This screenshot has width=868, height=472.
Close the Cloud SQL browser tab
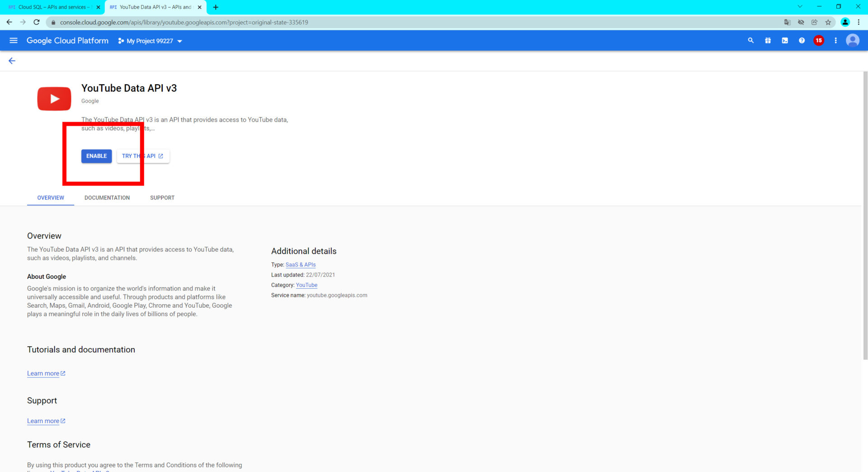(98, 7)
